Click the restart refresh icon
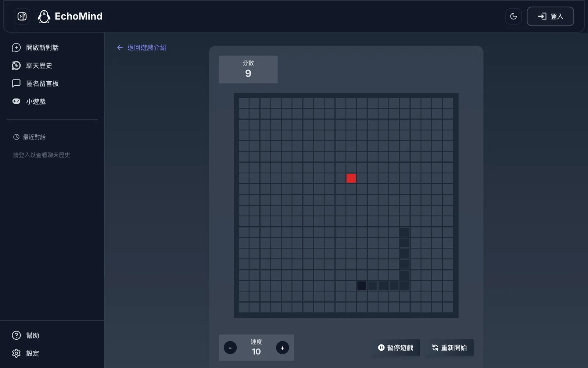 tap(435, 347)
